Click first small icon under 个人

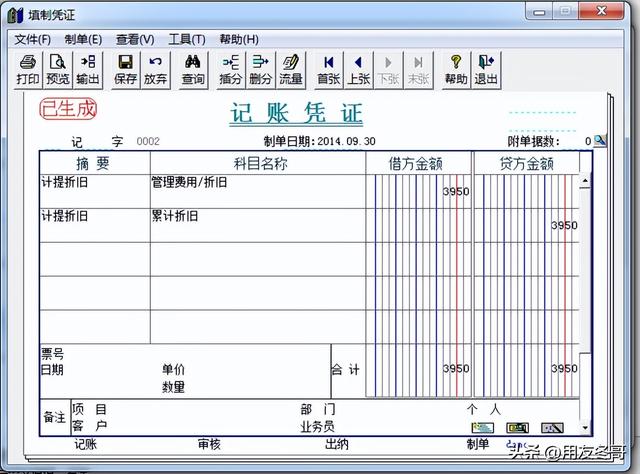[483, 427]
